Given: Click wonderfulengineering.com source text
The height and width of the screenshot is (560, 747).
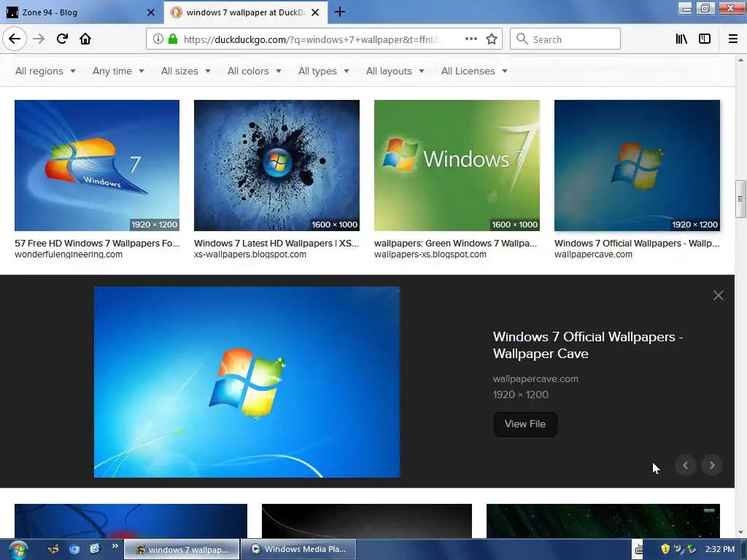Looking at the screenshot, I should coord(68,254).
